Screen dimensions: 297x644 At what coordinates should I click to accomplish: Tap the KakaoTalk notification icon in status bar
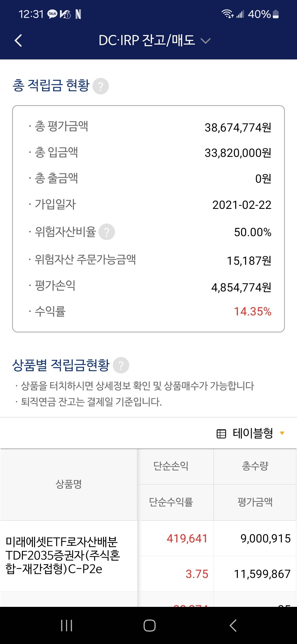pyautogui.click(x=52, y=14)
